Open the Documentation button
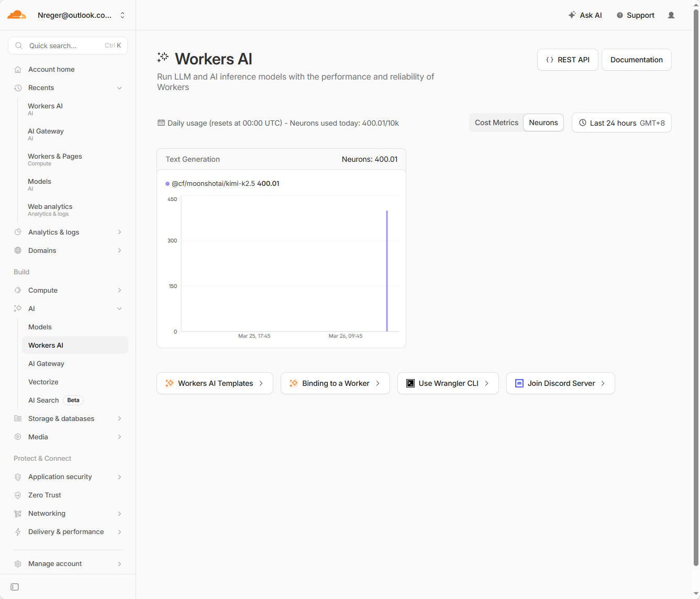 click(636, 60)
